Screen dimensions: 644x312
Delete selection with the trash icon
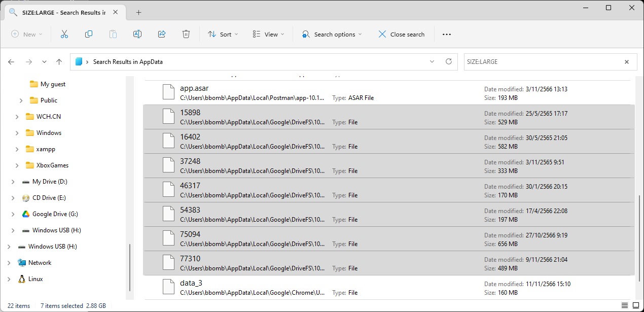(x=186, y=34)
